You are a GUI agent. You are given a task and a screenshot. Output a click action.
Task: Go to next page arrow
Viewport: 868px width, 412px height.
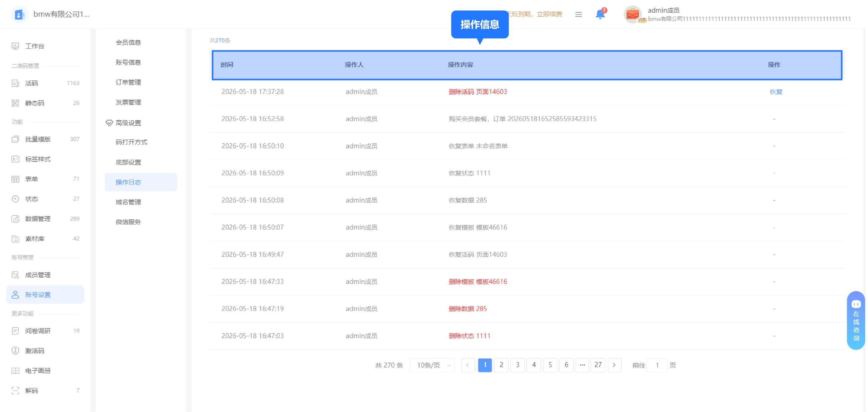[x=614, y=365]
